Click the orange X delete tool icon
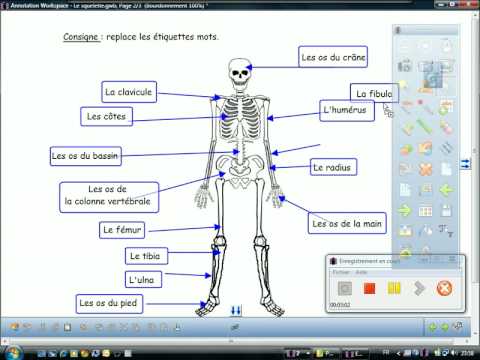 click(425, 169)
